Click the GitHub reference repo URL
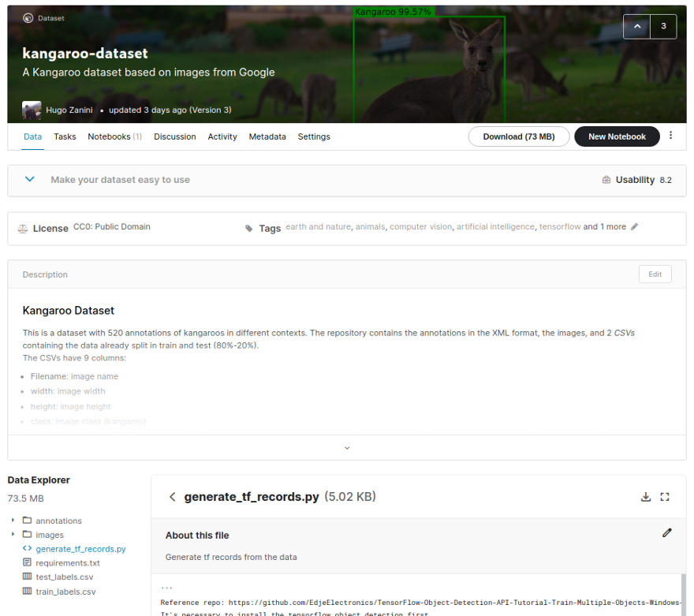Image resolution: width=694 pixels, height=616 pixels. click(454, 603)
